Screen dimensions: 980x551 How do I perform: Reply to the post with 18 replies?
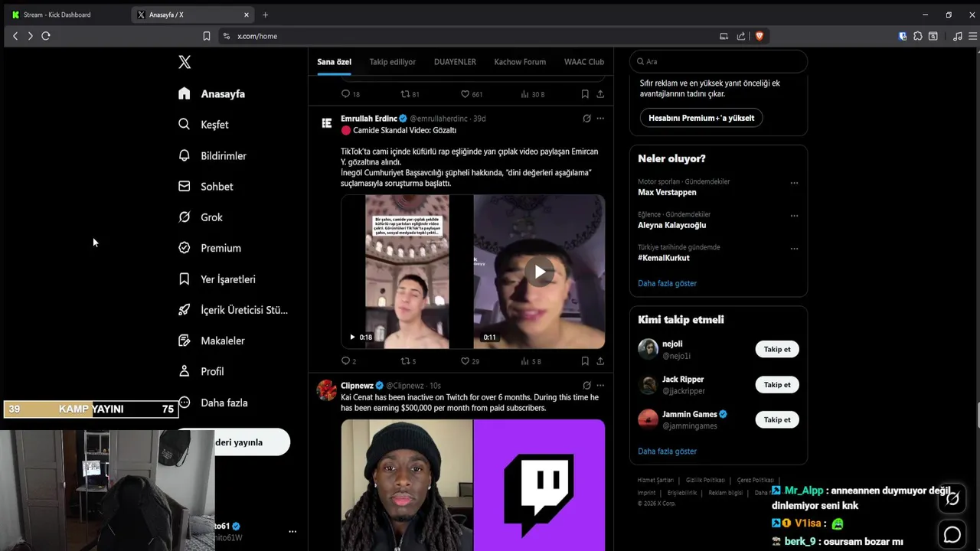[350, 94]
